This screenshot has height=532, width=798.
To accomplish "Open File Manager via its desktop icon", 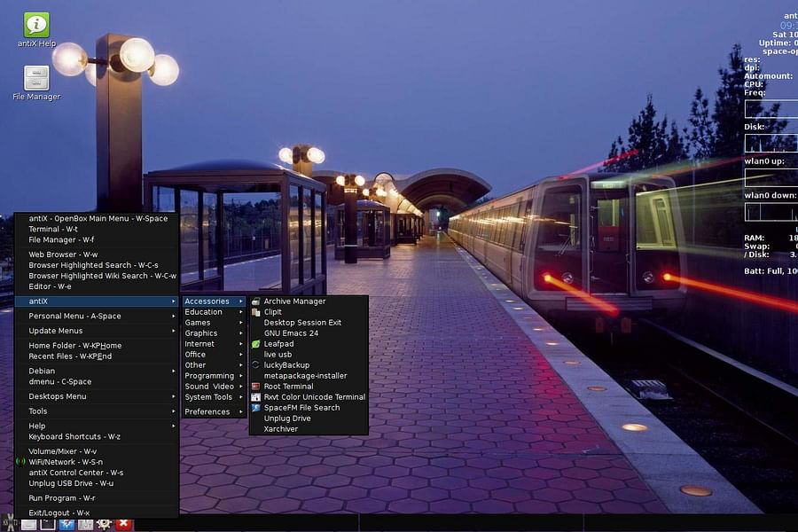I will 34,80.
